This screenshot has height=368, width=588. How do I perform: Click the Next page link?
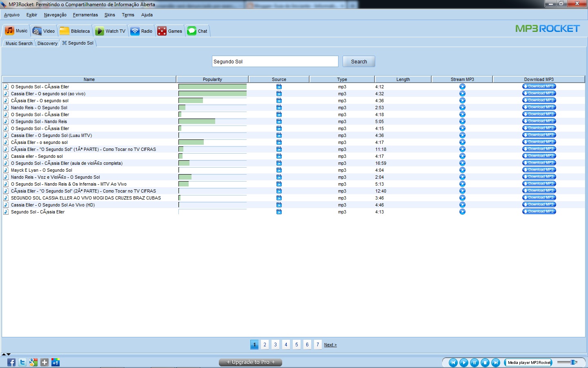[x=330, y=345]
